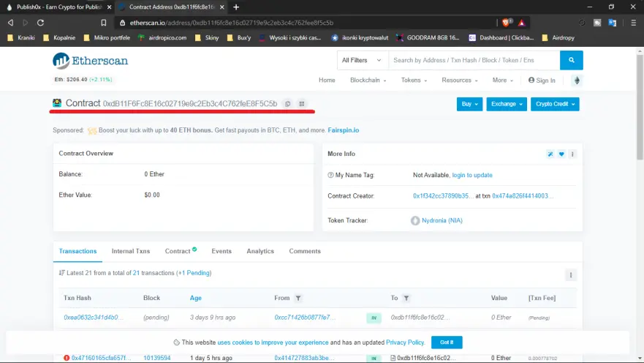Click the +1 Pending link

(194, 273)
